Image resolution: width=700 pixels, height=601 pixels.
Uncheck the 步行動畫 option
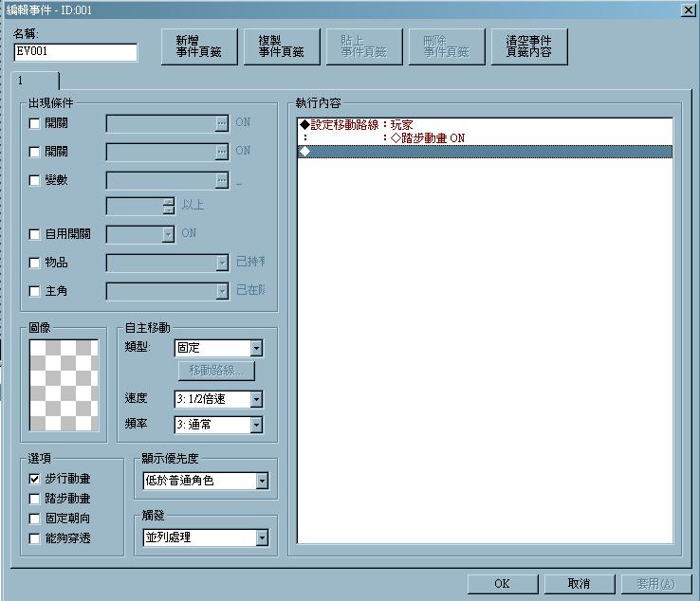tap(34, 480)
